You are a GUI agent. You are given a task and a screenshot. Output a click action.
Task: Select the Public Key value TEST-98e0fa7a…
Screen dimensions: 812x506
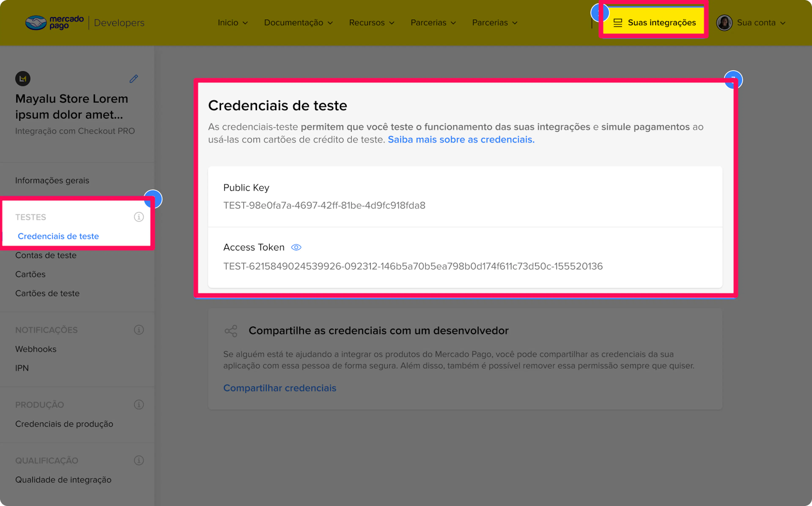click(324, 205)
